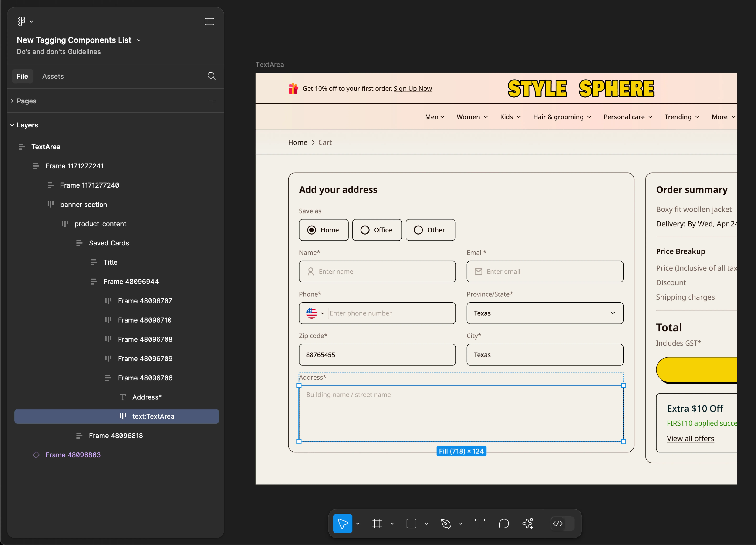Click the City field containing Texas
This screenshot has height=545, width=756.
[x=545, y=355]
